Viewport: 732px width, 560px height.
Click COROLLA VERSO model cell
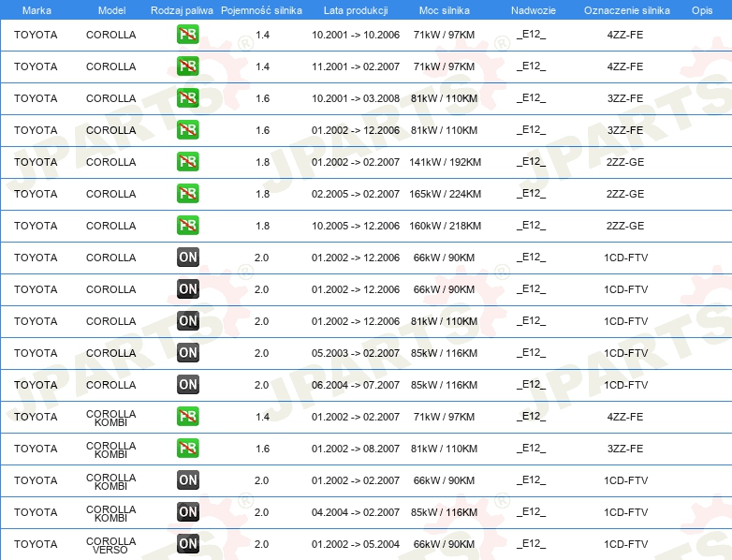(111, 545)
